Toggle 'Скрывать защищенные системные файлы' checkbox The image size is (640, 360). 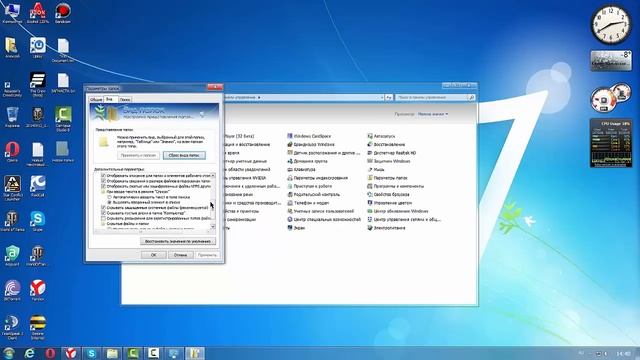103,207
